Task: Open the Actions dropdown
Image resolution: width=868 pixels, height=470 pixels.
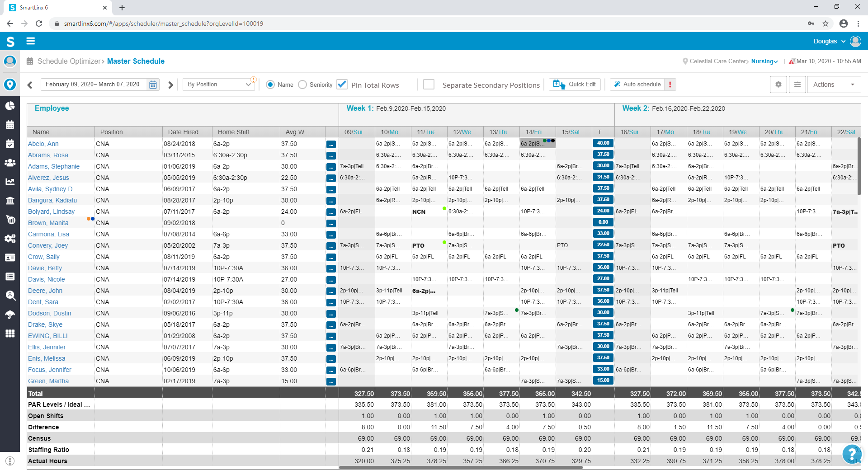Action: tap(833, 84)
